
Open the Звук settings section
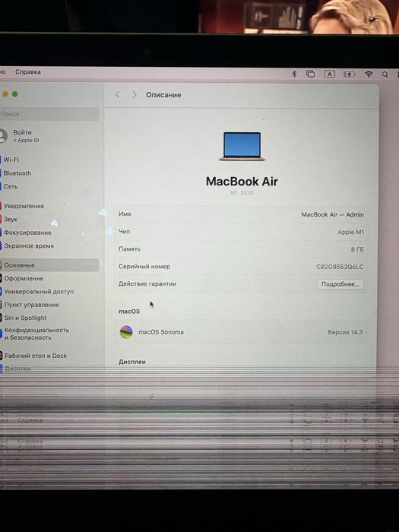pos(9,219)
